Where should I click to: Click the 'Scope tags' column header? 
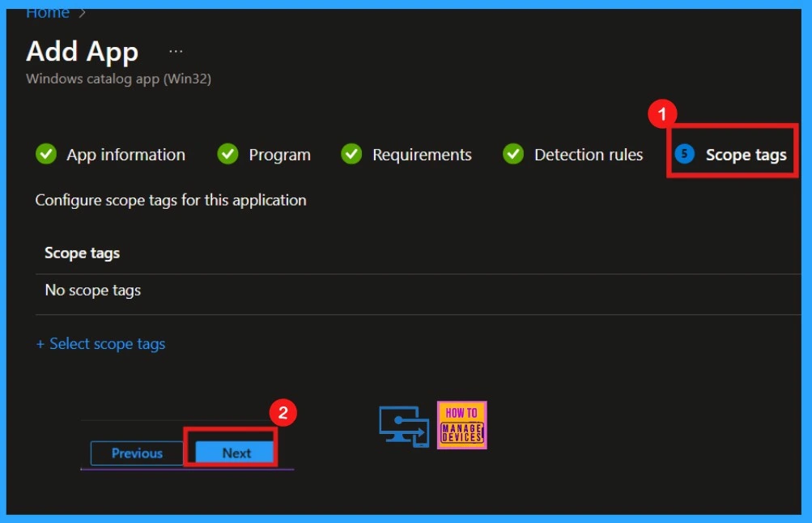coord(82,253)
